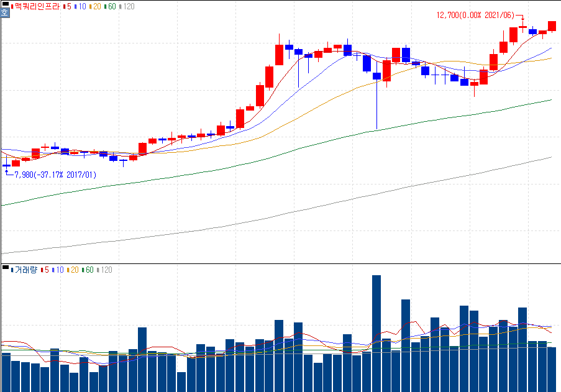Click the blue '호' quote button
Image resolution: width=561 pixels, height=392 pixels.
tap(5, 12)
